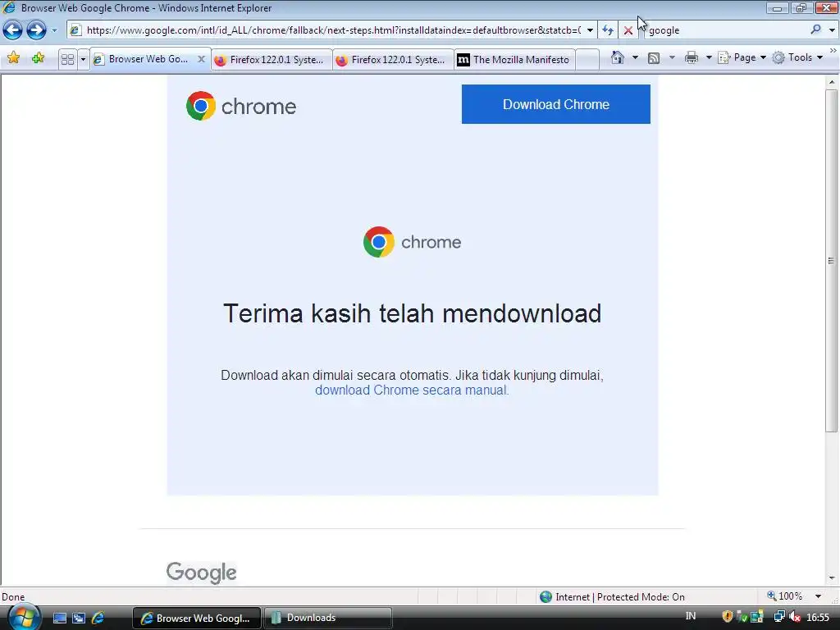This screenshot has height=630, width=840.
Task: Stop loading with the red X icon
Action: pos(628,30)
